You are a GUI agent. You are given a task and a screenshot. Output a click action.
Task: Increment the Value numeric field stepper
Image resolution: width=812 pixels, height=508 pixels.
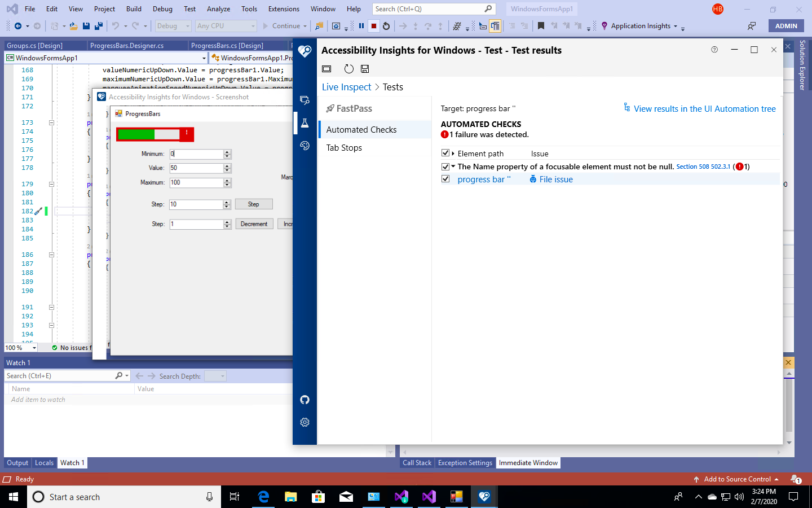click(x=227, y=166)
